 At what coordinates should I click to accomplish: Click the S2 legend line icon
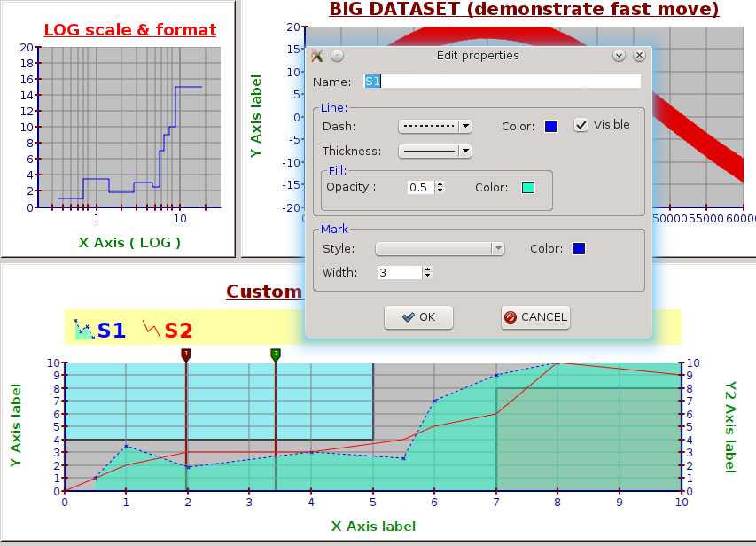(152, 330)
